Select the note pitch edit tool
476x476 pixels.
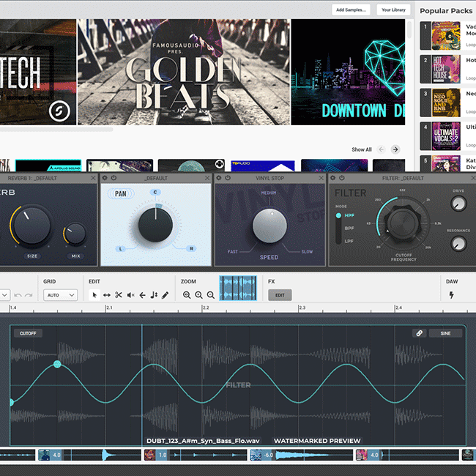154,295
